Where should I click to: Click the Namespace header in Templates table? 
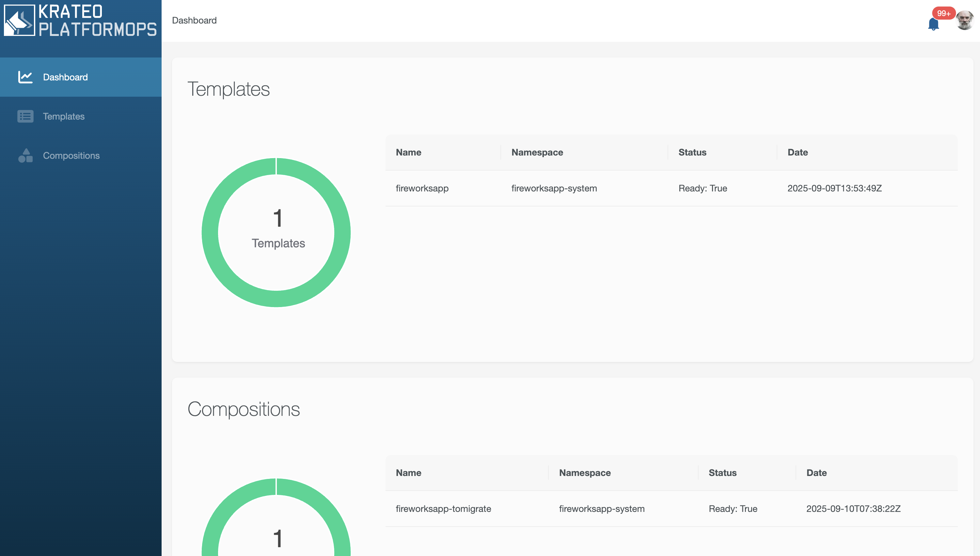(x=537, y=152)
